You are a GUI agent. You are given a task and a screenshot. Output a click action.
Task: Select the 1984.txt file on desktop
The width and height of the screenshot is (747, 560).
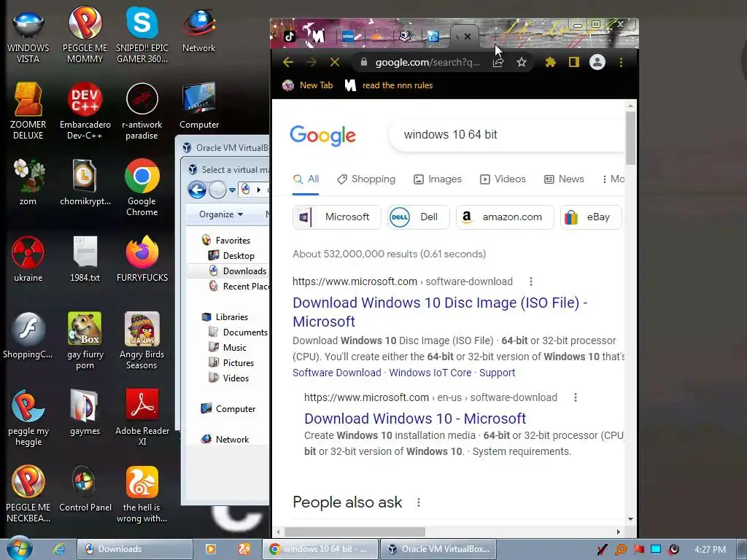(85, 259)
